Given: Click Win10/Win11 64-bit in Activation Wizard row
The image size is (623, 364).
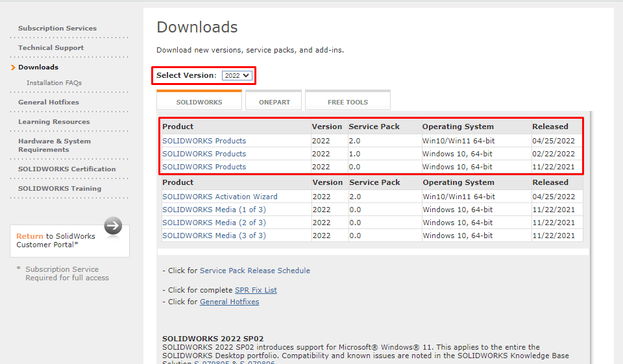Looking at the screenshot, I should point(459,197).
